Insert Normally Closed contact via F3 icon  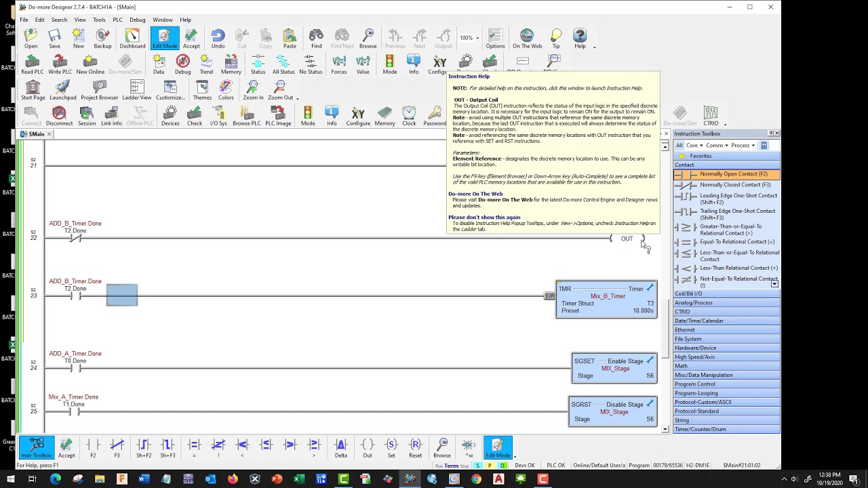coord(117,448)
